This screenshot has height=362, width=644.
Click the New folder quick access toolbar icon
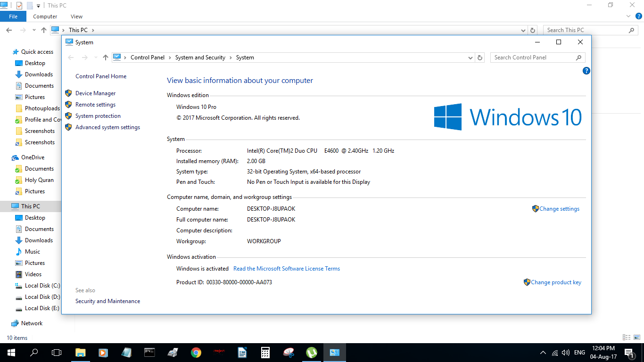tap(30, 6)
